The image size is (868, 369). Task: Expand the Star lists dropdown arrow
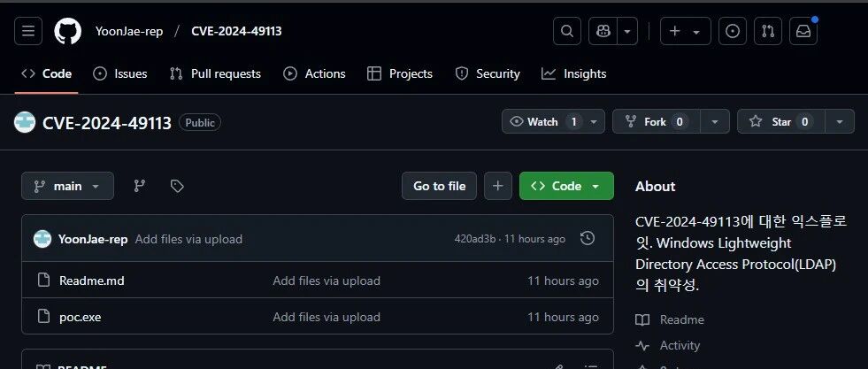tap(840, 122)
